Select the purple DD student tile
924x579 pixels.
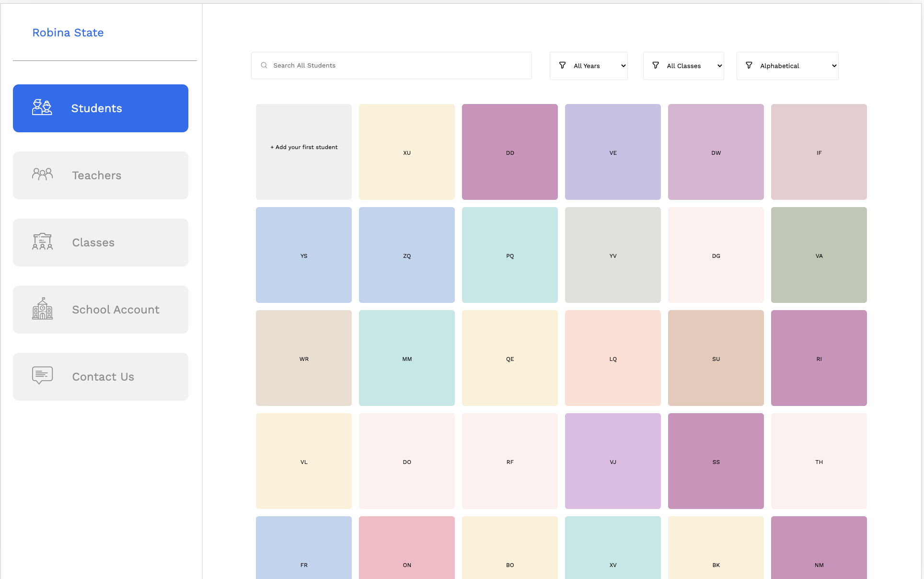[x=510, y=151]
